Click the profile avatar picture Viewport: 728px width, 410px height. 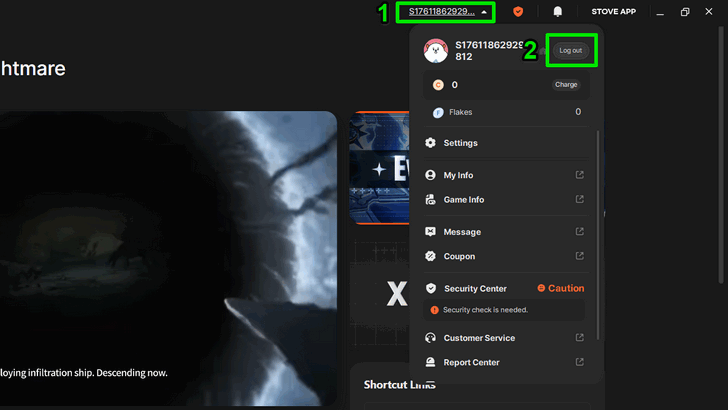coord(435,51)
